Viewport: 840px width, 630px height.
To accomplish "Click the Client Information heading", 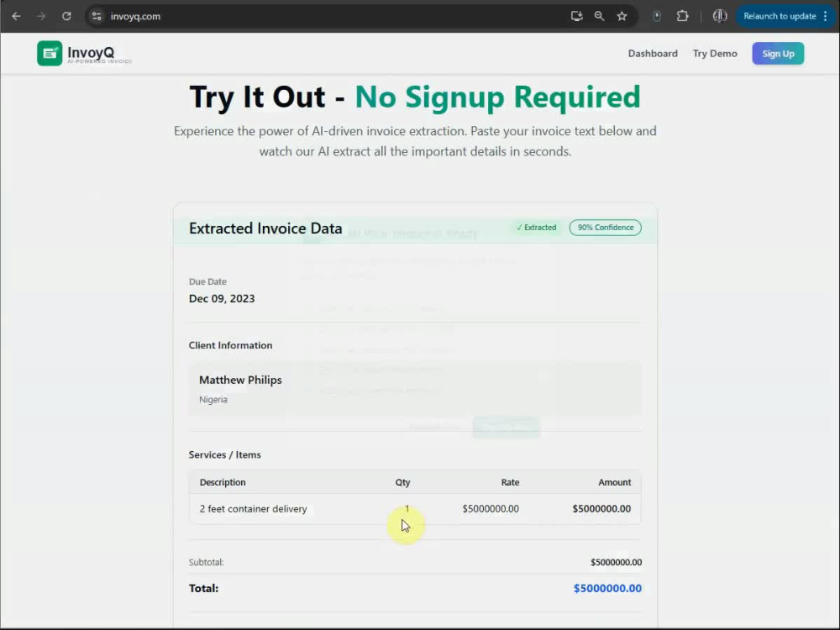I will 230,345.
